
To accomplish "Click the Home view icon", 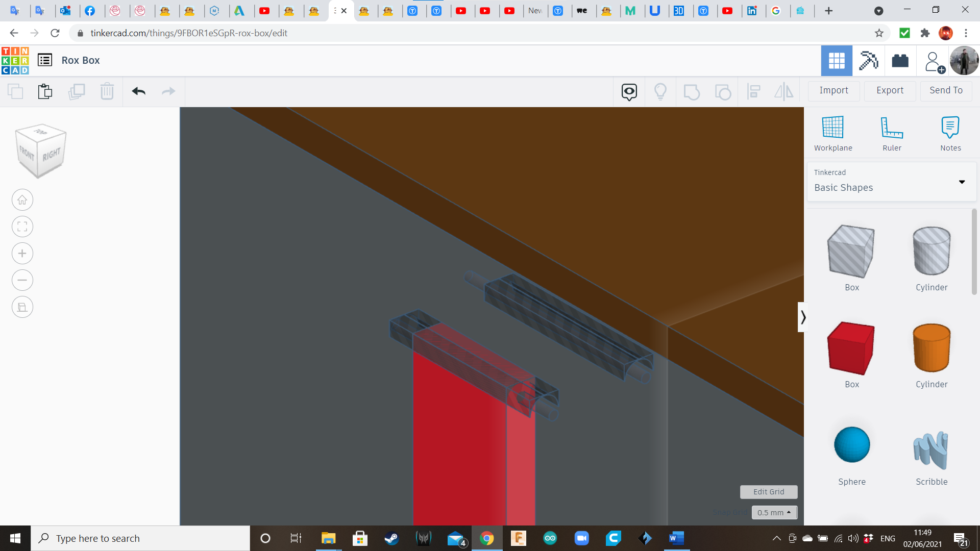I will point(22,200).
